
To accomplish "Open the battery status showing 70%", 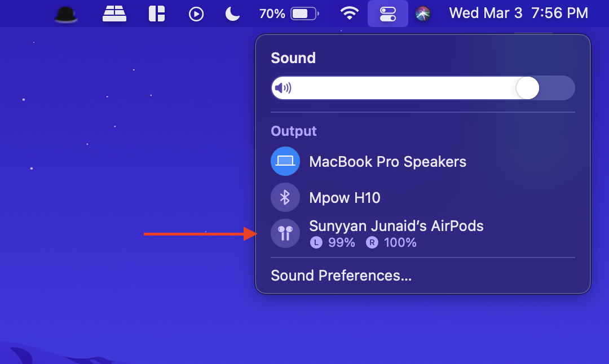I will point(289,14).
